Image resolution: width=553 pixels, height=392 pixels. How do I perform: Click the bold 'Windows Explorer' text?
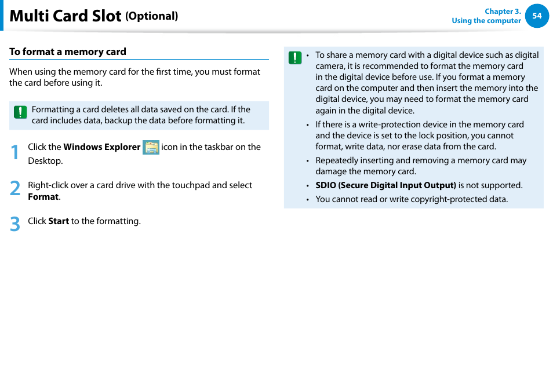coord(102,147)
